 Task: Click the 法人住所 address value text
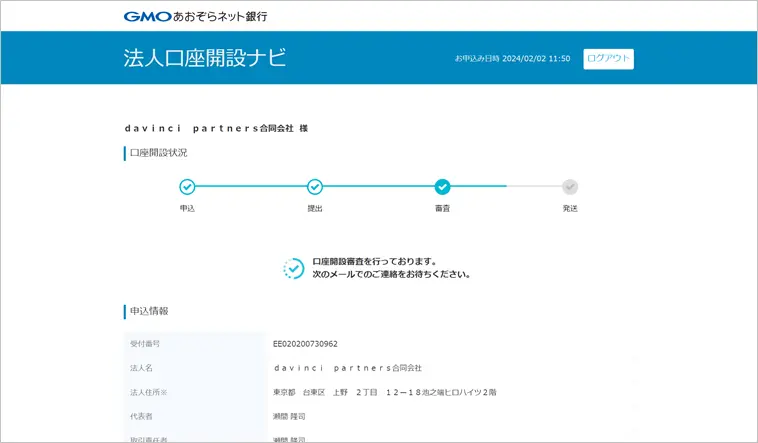click(384, 392)
